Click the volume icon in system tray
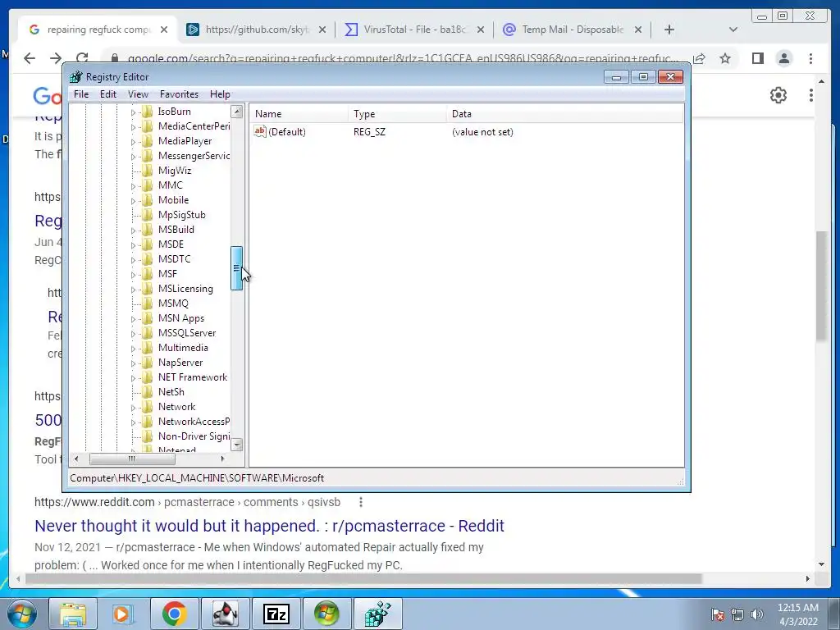840x630 pixels. coord(757,614)
